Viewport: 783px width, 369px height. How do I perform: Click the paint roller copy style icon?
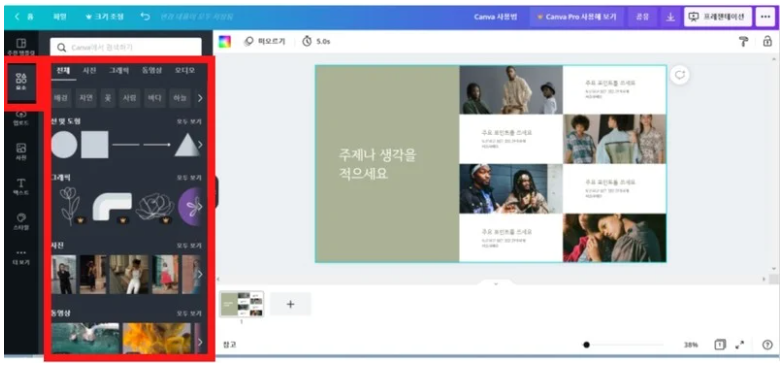[744, 42]
